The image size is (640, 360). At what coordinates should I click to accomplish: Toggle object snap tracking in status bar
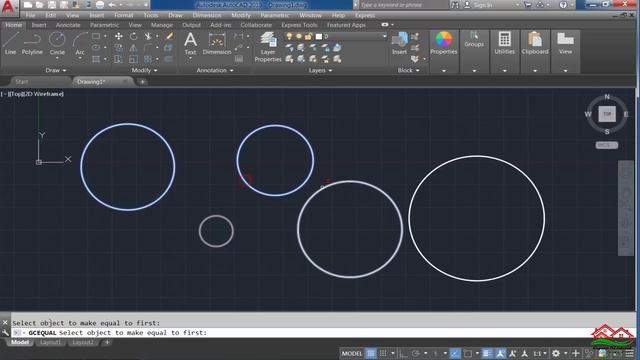point(455,353)
